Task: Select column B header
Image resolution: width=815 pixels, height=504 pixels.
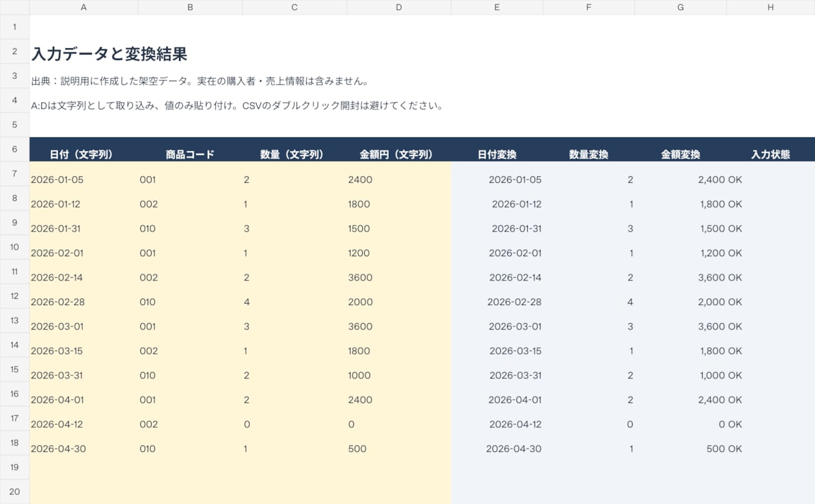Action: tap(190, 7)
